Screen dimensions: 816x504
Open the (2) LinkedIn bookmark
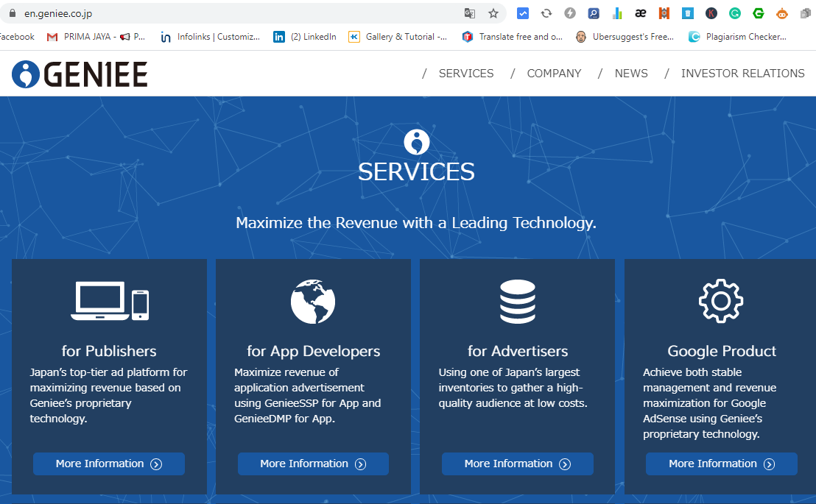305,37
